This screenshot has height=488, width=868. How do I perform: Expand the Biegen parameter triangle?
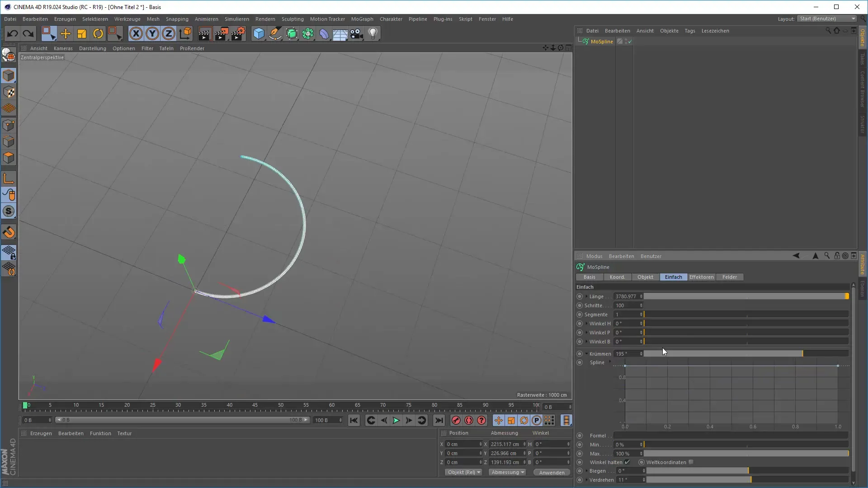(586, 471)
